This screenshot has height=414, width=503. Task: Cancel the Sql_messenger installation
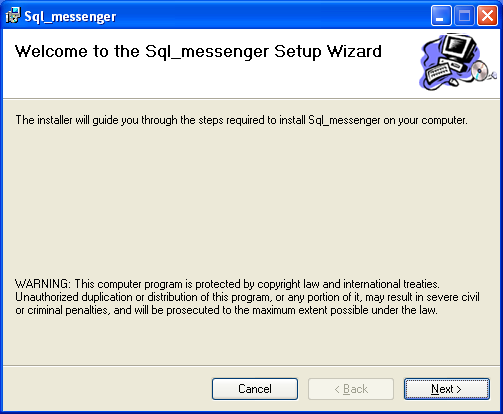pyautogui.click(x=255, y=389)
